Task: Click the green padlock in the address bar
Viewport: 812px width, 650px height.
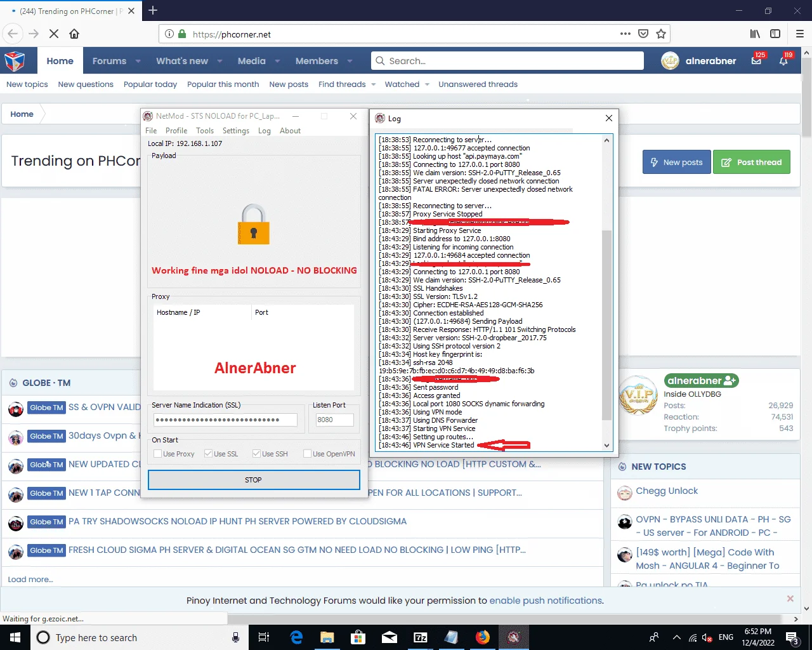Action: (x=182, y=34)
